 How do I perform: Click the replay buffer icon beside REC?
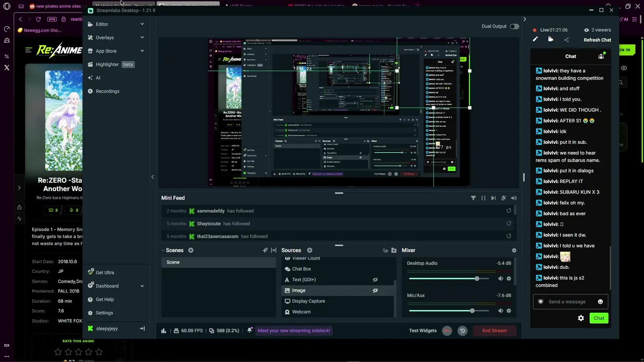pos(462,331)
